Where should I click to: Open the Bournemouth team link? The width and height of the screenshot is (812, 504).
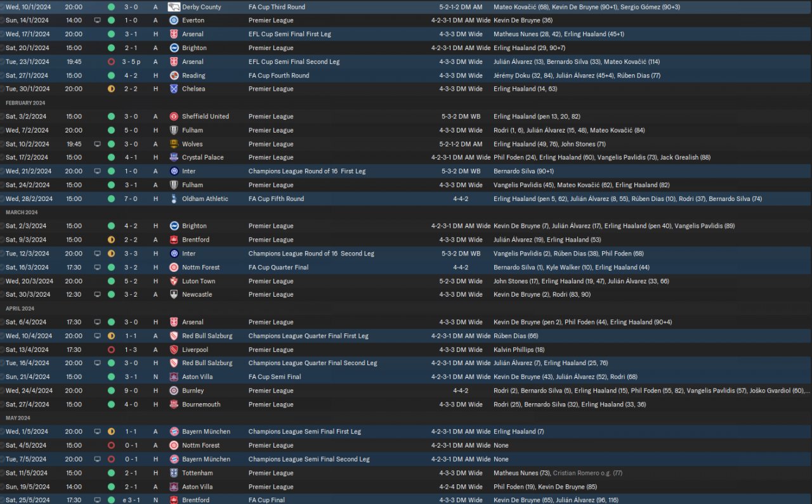(201, 404)
